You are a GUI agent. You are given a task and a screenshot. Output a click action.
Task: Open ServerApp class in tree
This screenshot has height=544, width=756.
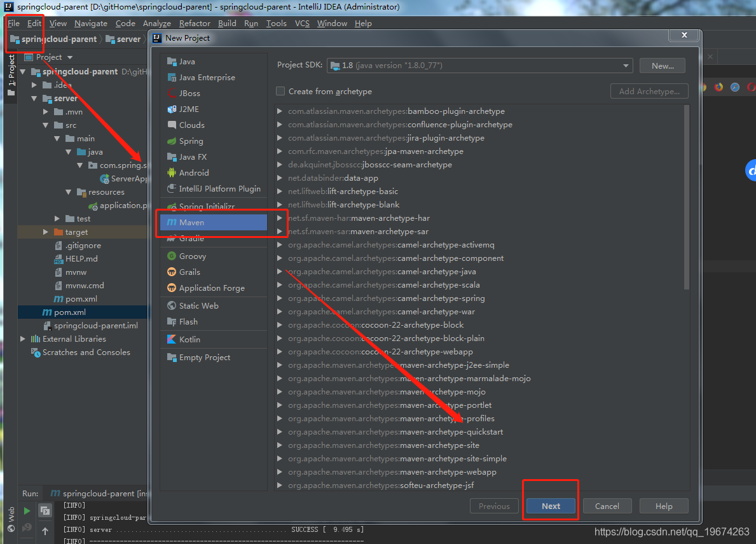tap(124, 178)
